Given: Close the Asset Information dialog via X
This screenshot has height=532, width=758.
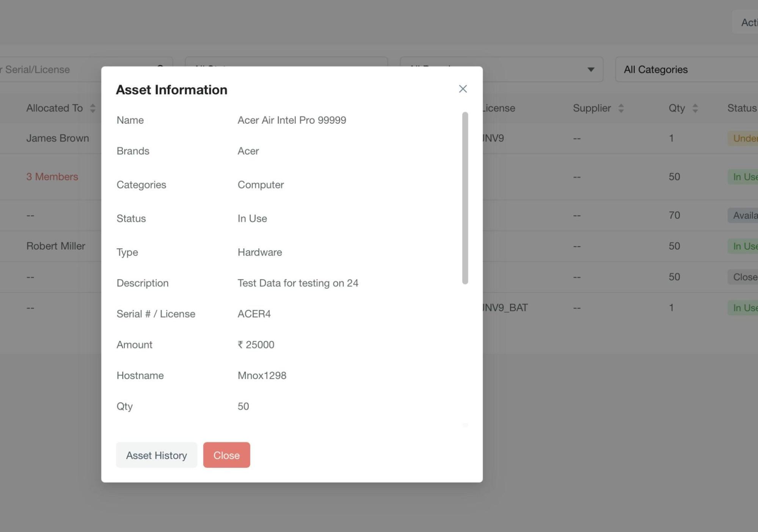Looking at the screenshot, I should tap(463, 89).
